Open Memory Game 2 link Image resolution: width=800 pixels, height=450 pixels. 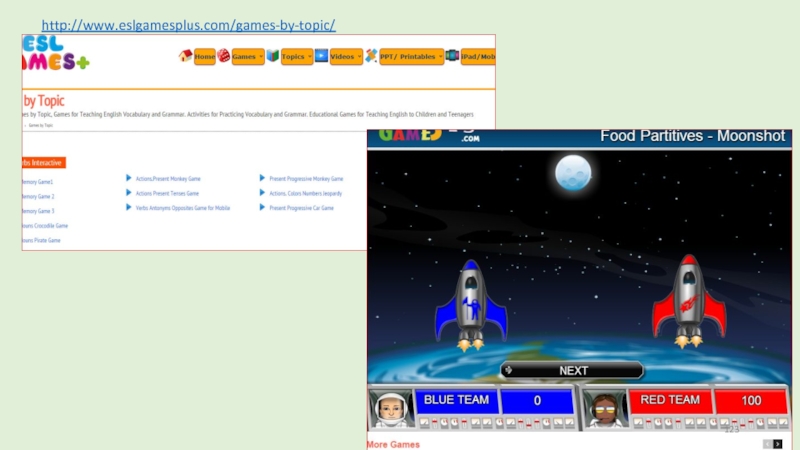tap(38, 196)
